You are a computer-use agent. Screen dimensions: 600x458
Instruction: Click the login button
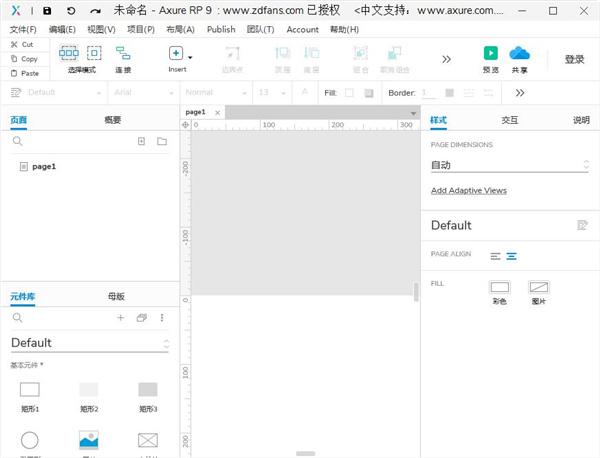574,59
